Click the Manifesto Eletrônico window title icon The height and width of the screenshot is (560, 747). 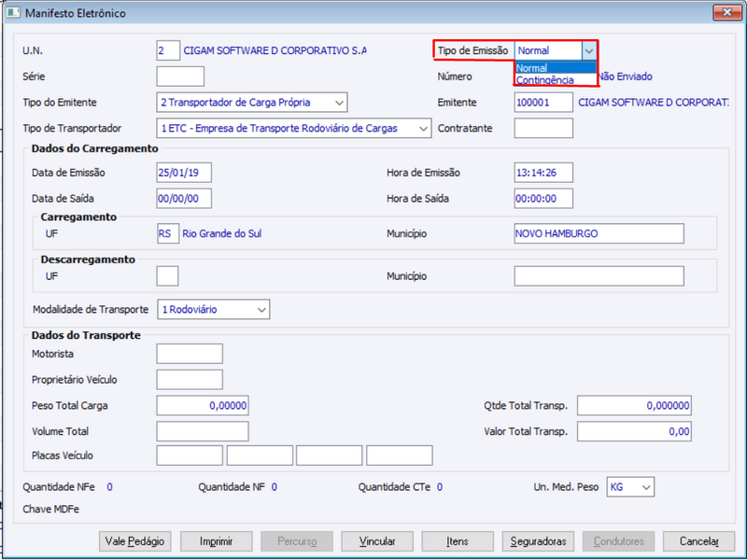click(x=13, y=13)
